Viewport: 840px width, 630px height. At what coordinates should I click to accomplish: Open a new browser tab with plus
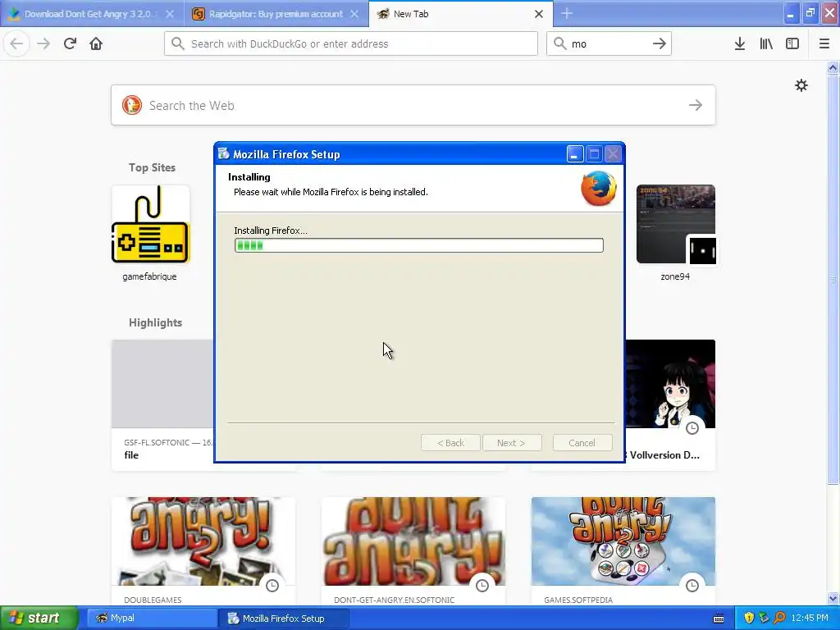click(567, 13)
